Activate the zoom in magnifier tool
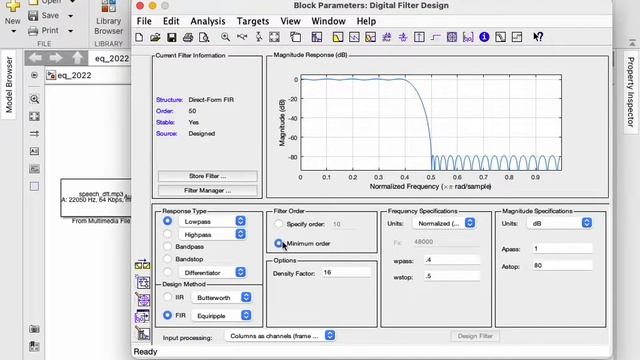The height and width of the screenshot is (360, 640). 225,37
